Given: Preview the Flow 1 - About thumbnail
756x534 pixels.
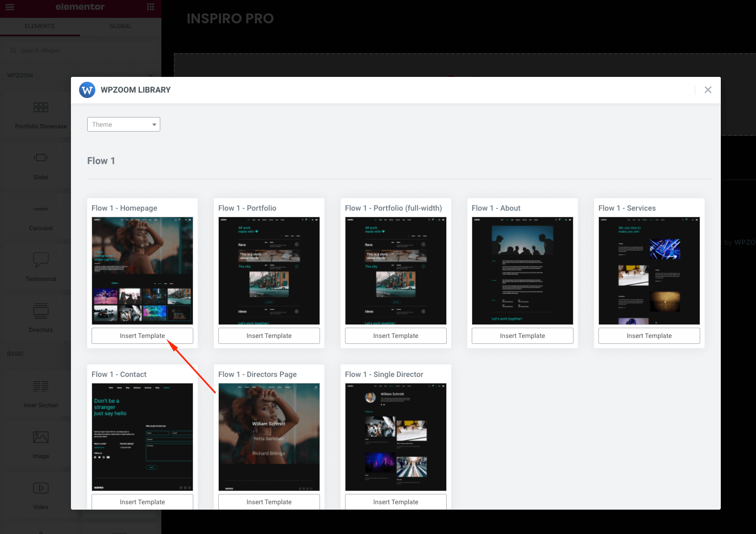Looking at the screenshot, I should 523,271.
